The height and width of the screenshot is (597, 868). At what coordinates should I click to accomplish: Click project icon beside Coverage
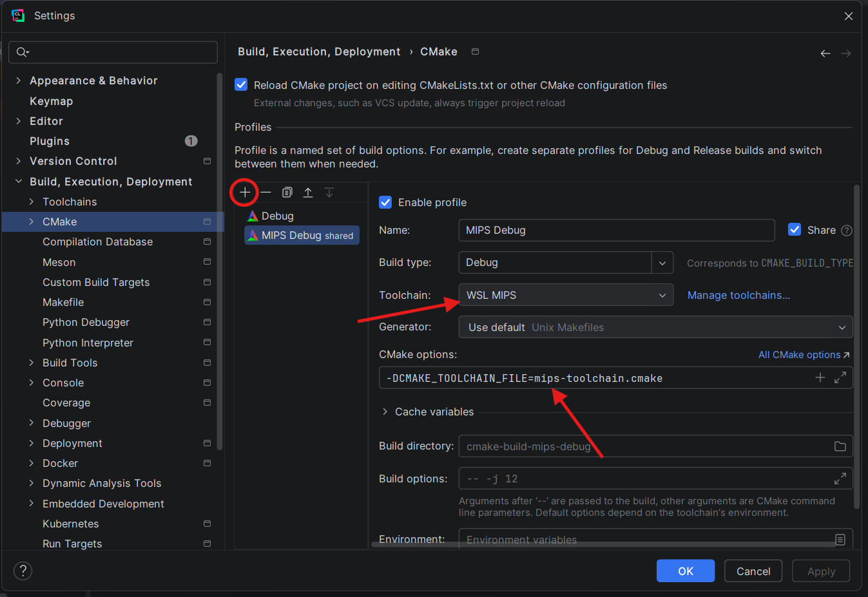click(207, 403)
